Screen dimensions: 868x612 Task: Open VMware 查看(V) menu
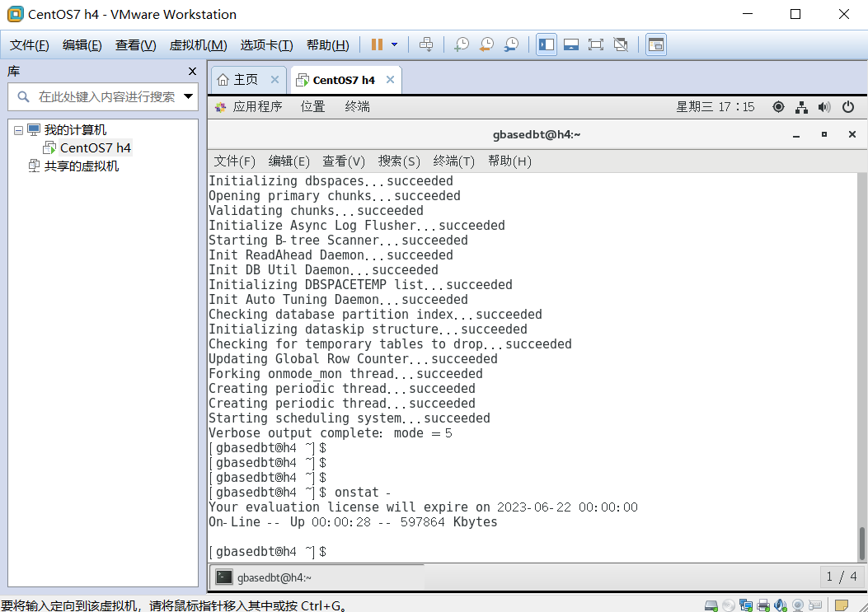(136, 44)
